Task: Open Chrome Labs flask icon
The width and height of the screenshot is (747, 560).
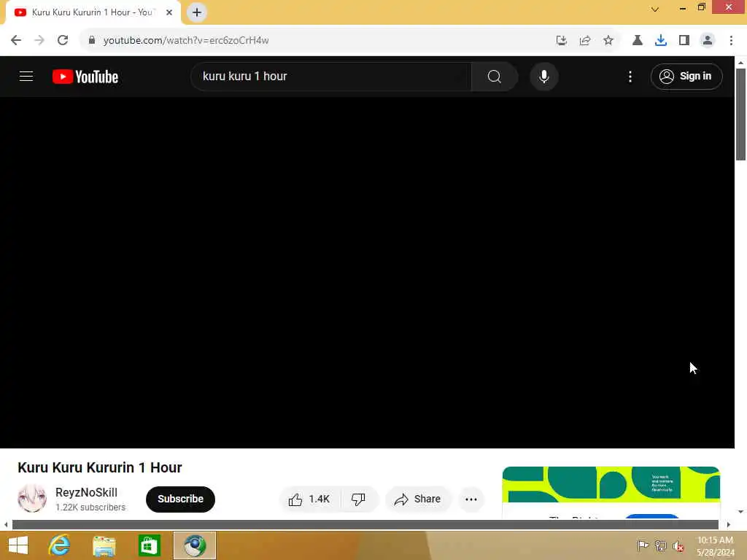Action: coord(638,41)
